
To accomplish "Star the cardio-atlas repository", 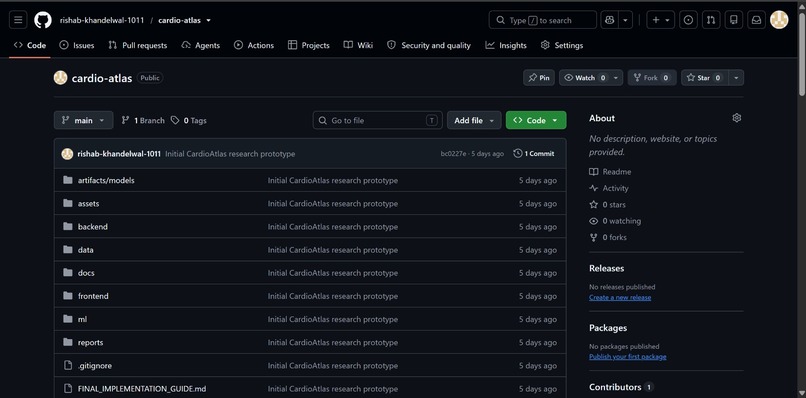I will tap(705, 78).
